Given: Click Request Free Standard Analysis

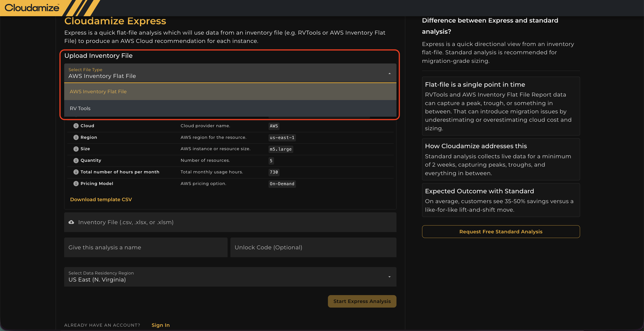Looking at the screenshot, I should coord(501,232).
